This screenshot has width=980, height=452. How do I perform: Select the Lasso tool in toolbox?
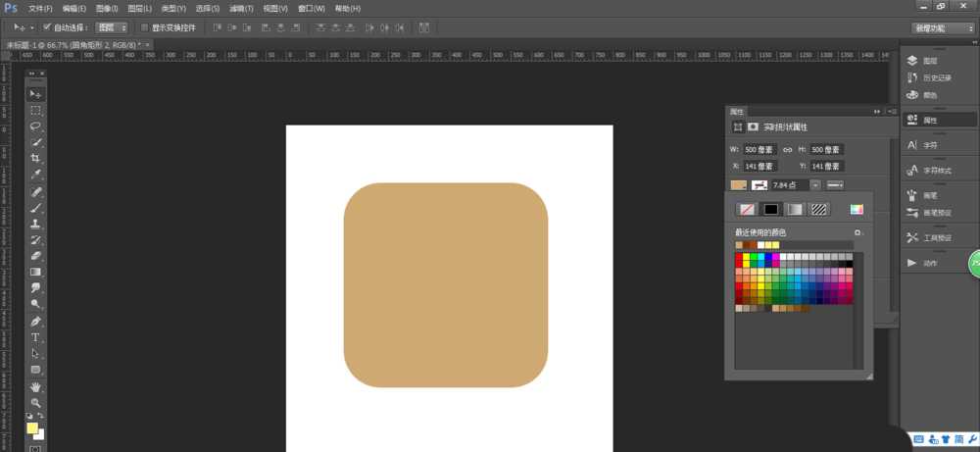pos(36,126)
